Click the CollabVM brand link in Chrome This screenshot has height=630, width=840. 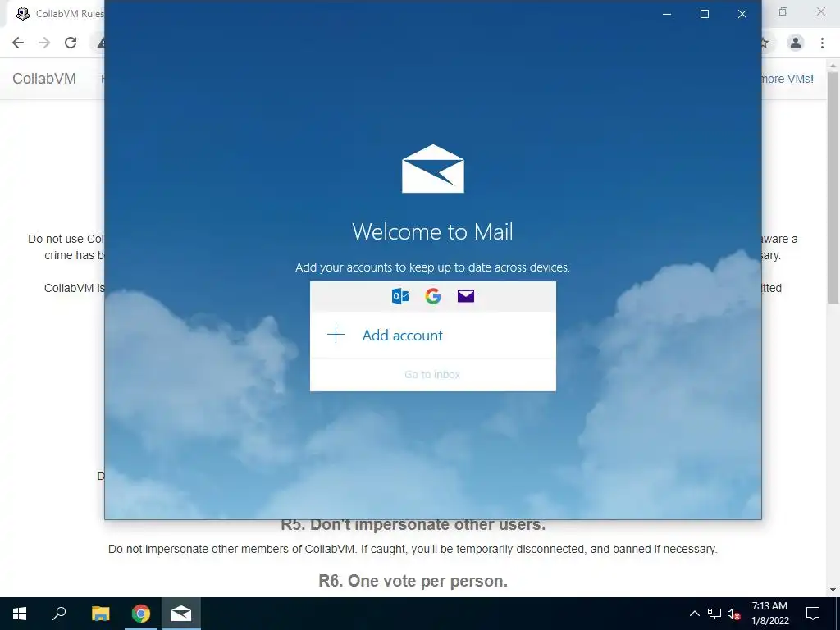point(44,79)
